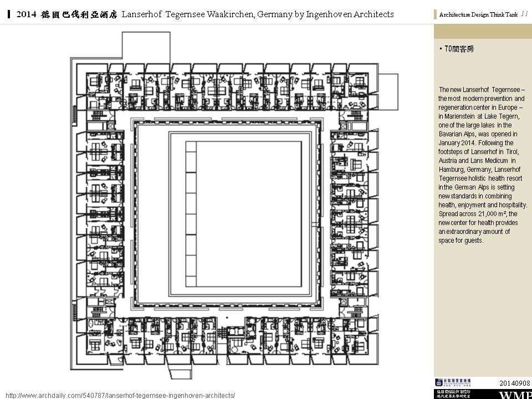
Task: Select the "Lanserhof Tegernsee Waakirchen" title text
Action: pyautogui.click(x=188, y=14)
